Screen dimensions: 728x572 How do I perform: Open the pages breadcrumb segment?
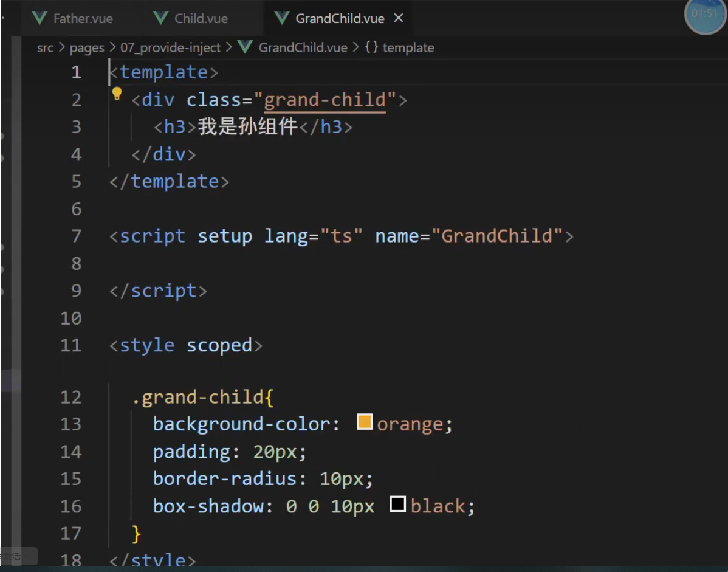click(x=87, y=48)
